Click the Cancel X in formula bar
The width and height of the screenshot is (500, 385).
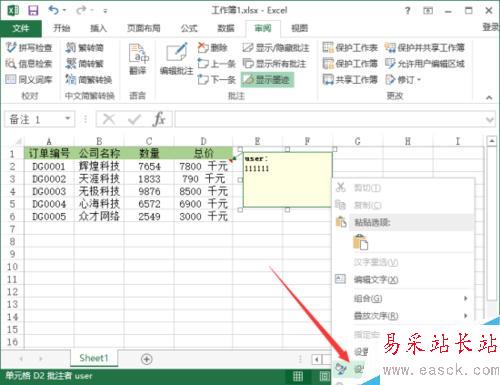tap(109, 119)
